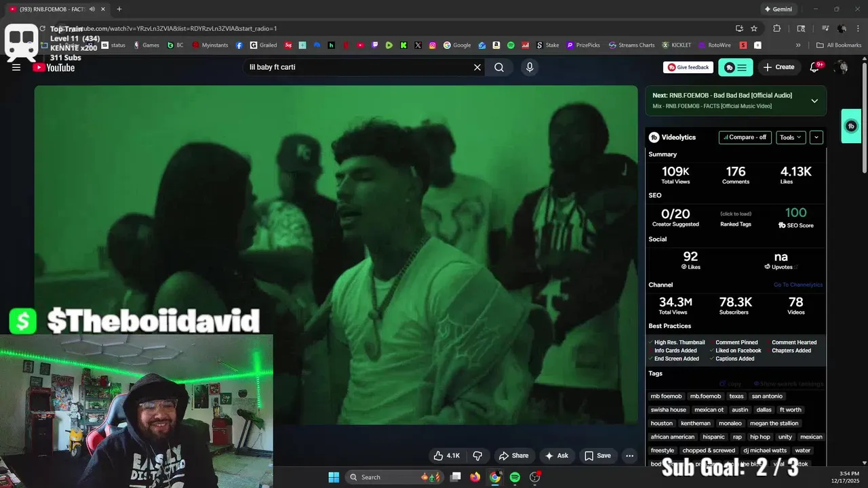Open the YouTube hamburger guide menu
868x488 pixels.
(16, 67)
